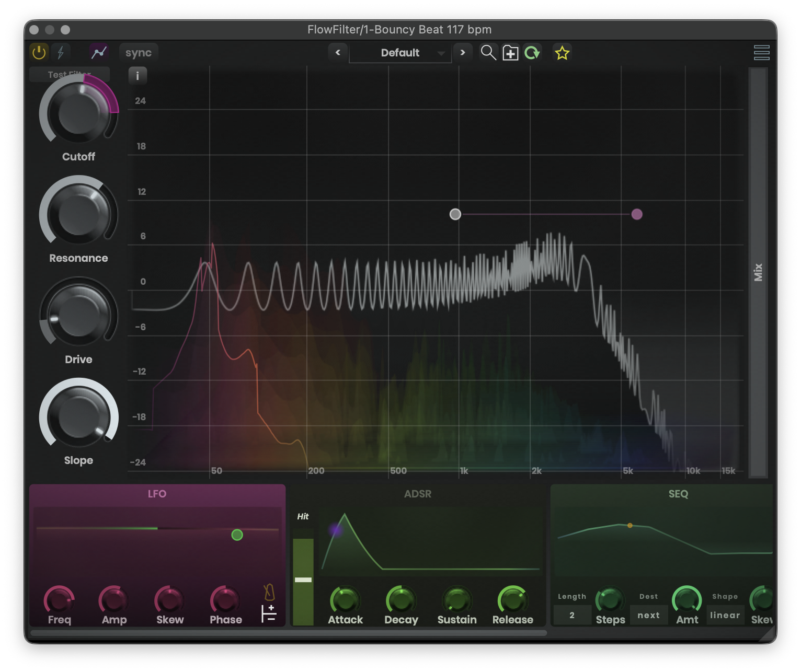
Task: Open the SEQ modulator tab
Action: click(x=678, y=494)
